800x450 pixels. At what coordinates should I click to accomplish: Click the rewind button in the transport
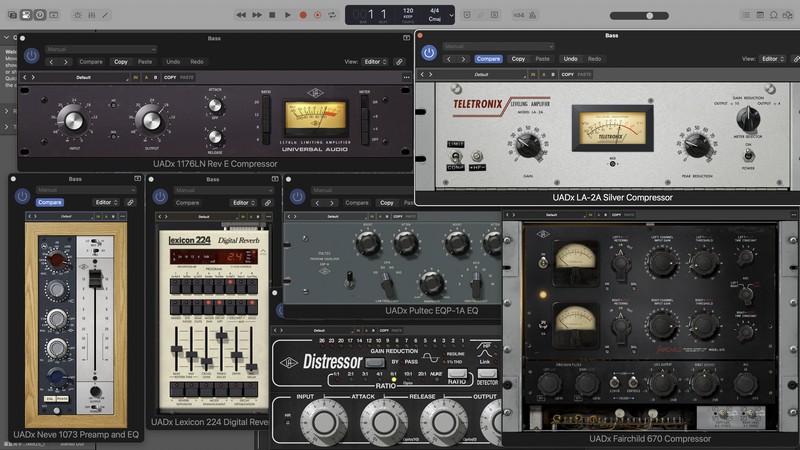tap(243, 15)
